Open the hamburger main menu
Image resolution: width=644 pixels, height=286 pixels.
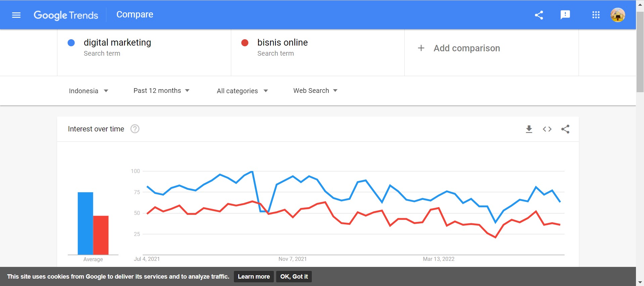tap(16, 15)
